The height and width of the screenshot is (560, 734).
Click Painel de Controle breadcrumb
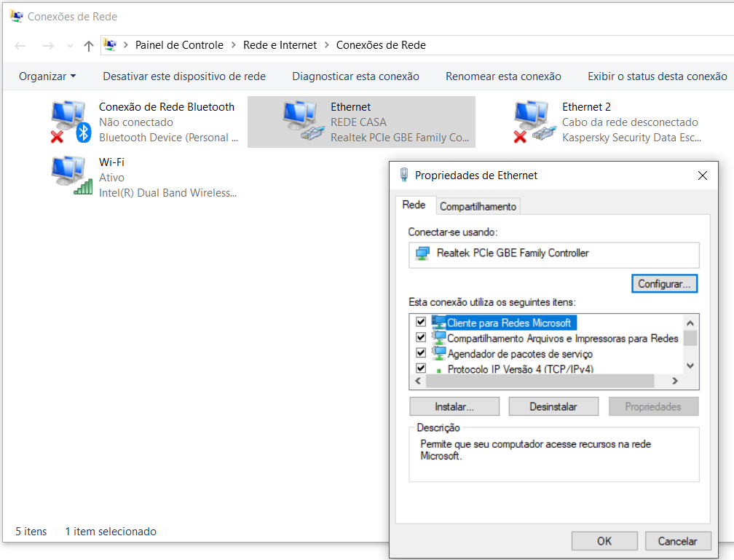(179, 45)
